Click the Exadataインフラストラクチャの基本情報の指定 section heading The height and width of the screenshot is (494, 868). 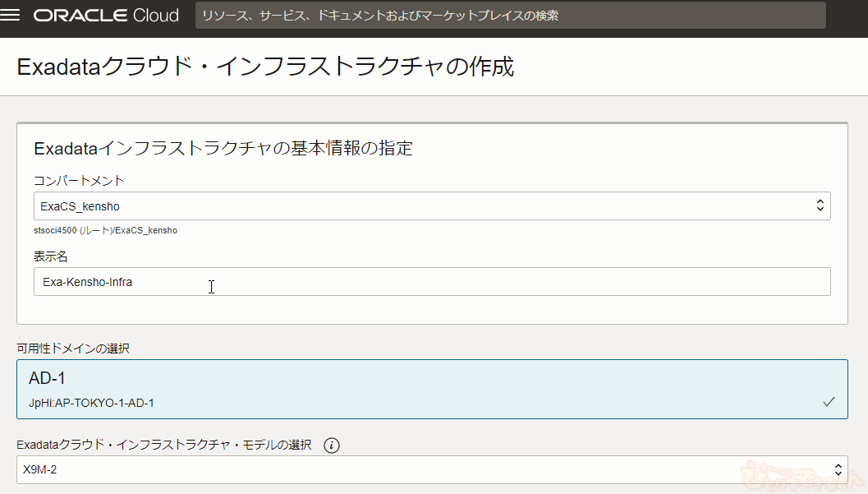(223, 149)
